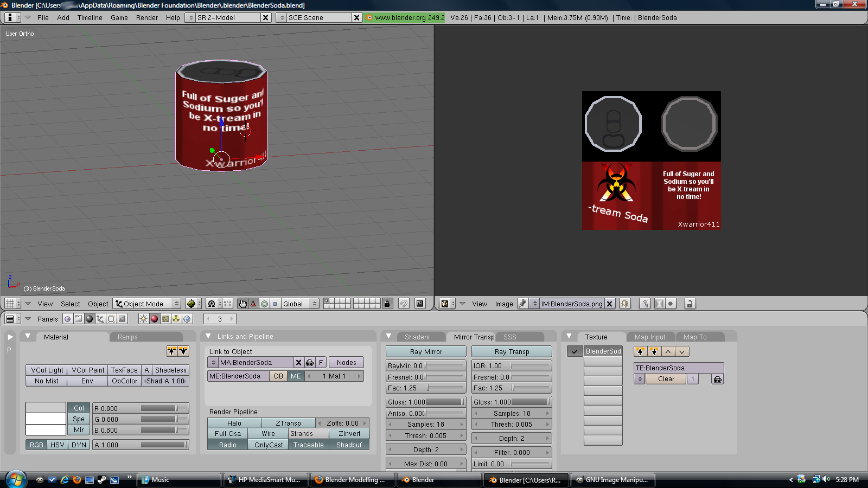This screenshot has width=868, height=488.
Task: Select the Lamp buttons sun icon
Action: [143, 319]
